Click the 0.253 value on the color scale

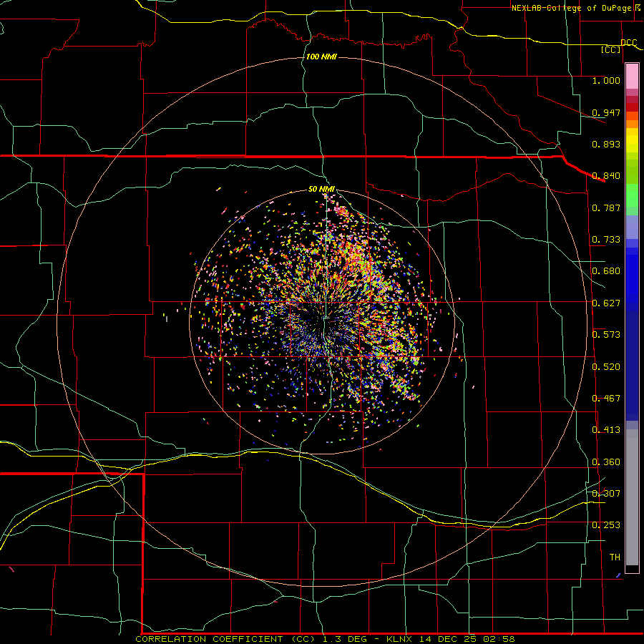[606, 525]
